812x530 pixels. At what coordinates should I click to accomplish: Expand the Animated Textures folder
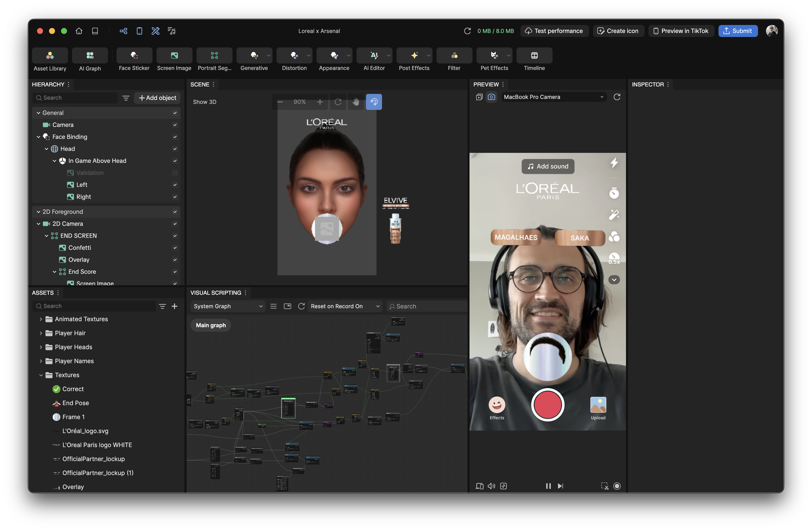(x=40, y=319)
